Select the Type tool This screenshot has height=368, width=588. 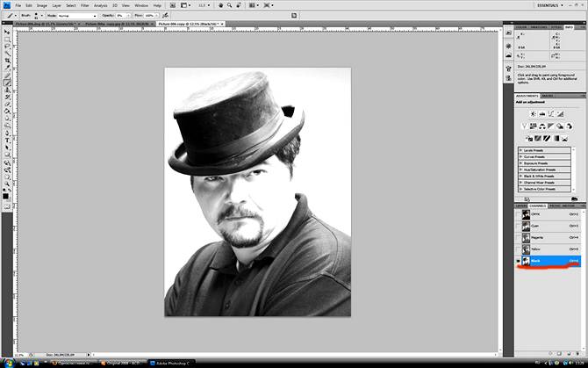7,141
